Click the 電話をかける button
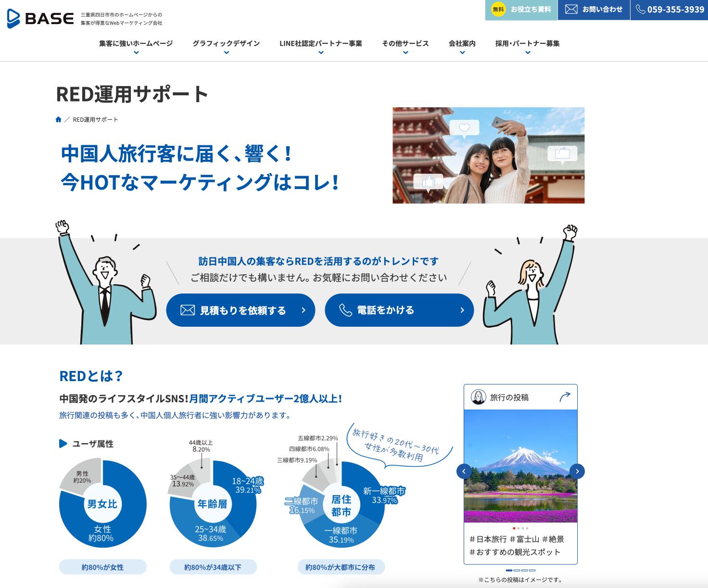This screenshot has width=708, height=588. [399, 310]
